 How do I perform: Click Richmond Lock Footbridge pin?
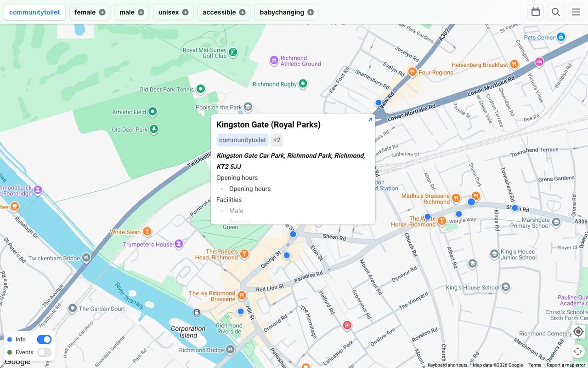click(38, 190)
